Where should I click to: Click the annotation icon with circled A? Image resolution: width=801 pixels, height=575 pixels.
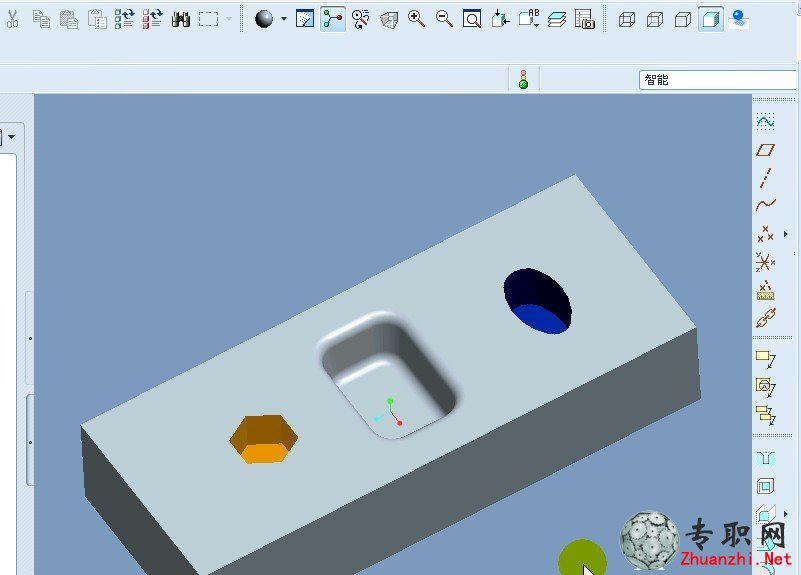[765, 387]
